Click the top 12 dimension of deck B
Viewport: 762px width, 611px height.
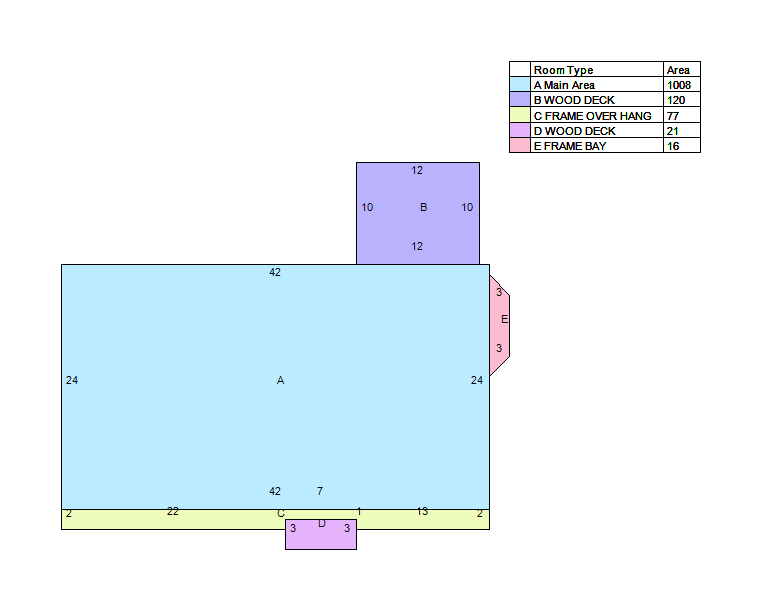417,170
